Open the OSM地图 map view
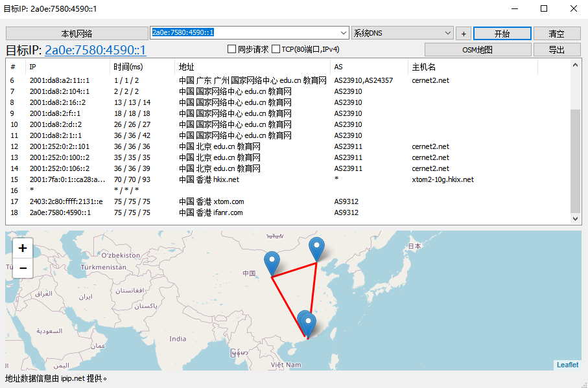 (x=478, y=50)
